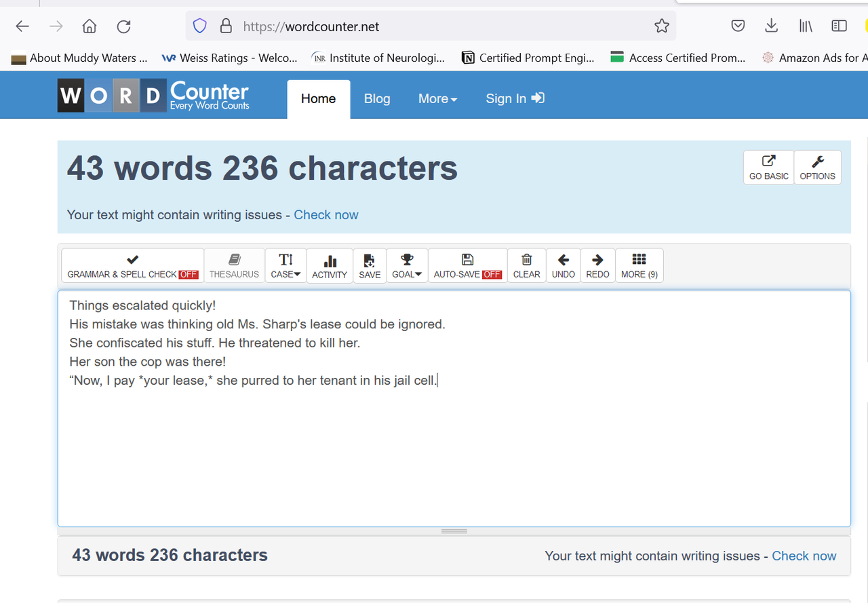Click the wordcounter.net address bar
This screenshot has height=614, width=868.
[x=430, y=26]
